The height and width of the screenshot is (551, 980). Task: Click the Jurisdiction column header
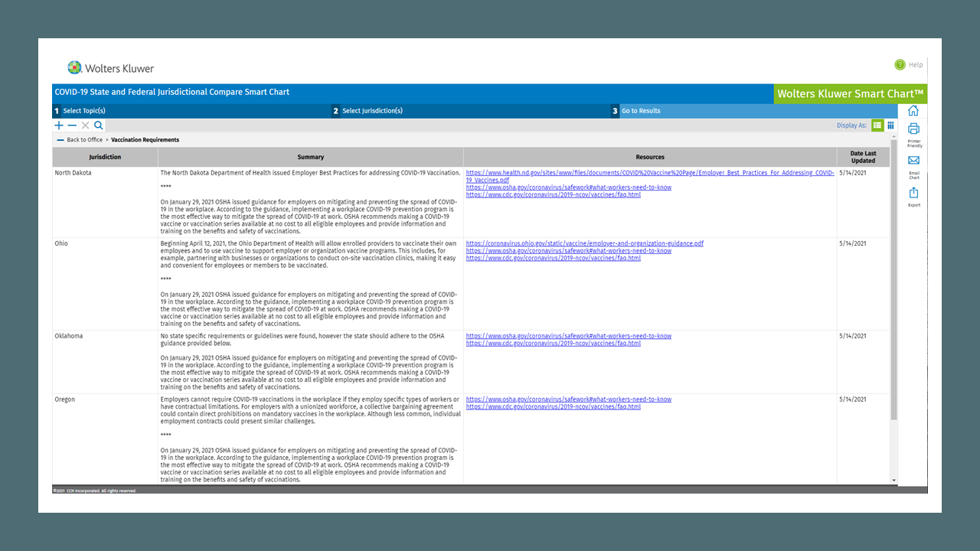click(x=105, y=157)
